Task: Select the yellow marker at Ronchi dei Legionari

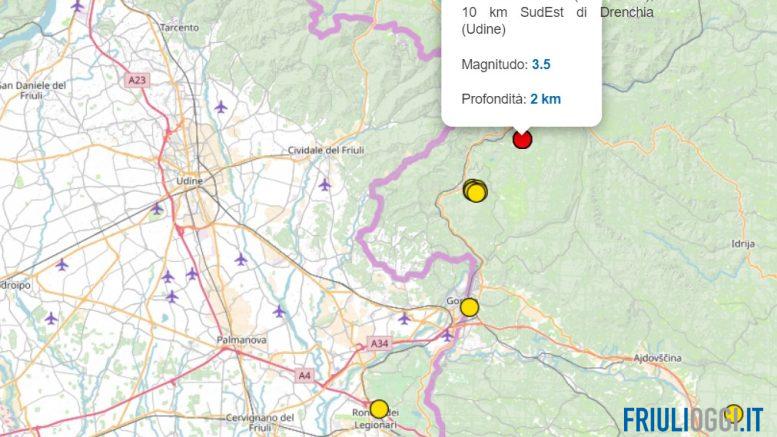Action: click(379, 409)
